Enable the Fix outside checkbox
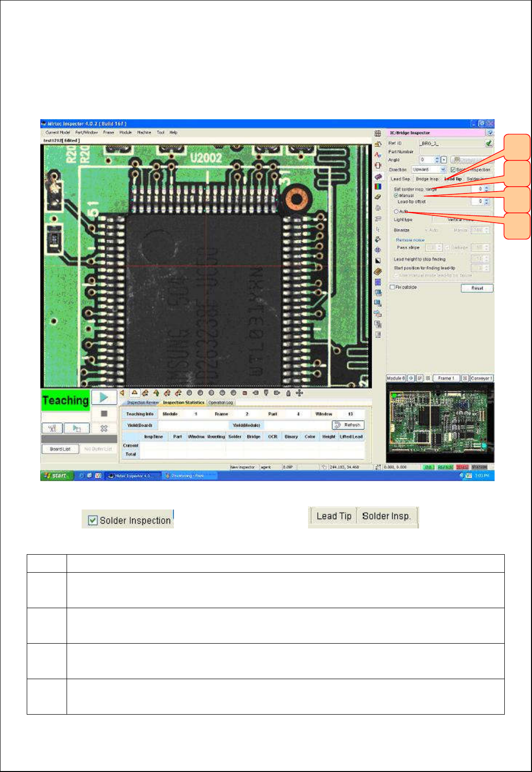The height and width of the screenshot is (772, 532). pyautogui.click(x=393, y=287)
